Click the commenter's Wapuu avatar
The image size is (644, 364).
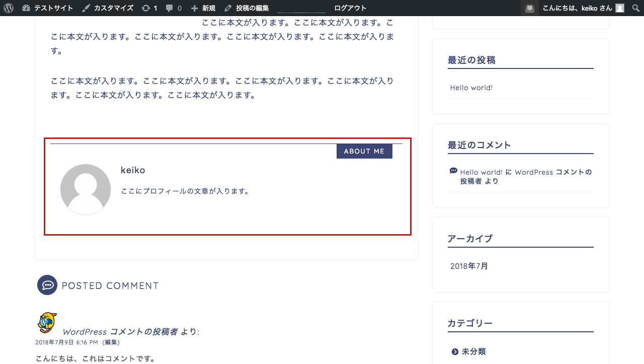47,323
